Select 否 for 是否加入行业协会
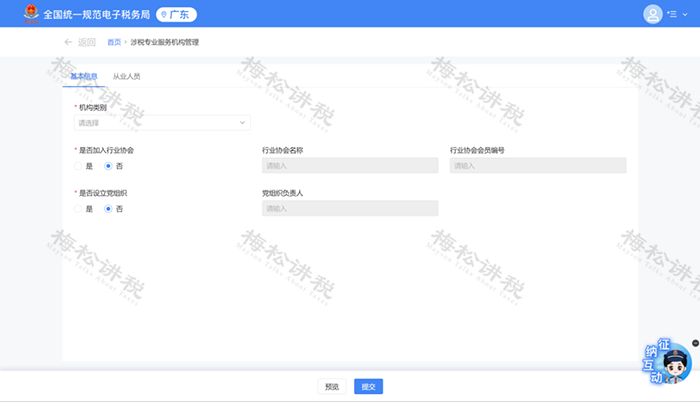This screenshot has width=700, height=402. coord(108,166)
